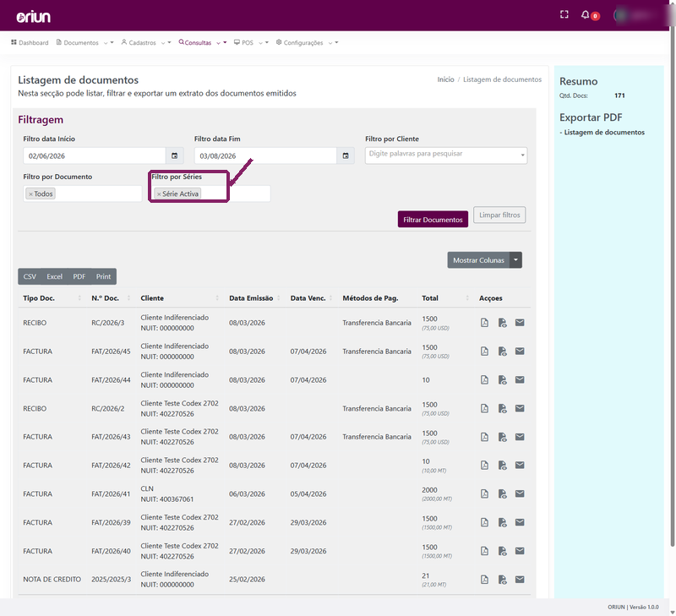Viewport: 676px width, 616px height.
Task: Toggle fullscreen mode icon in header
Action: tap(564, 14)
